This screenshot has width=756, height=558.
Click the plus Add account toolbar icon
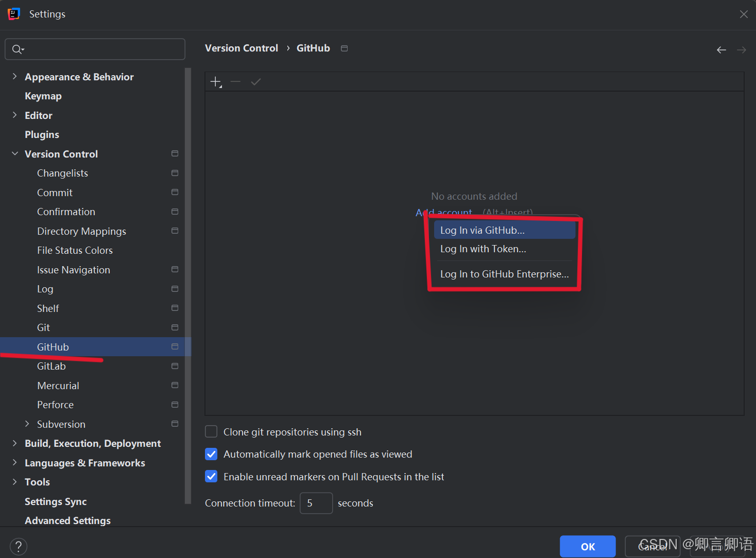pyautogui.click(x=216, y=82)
